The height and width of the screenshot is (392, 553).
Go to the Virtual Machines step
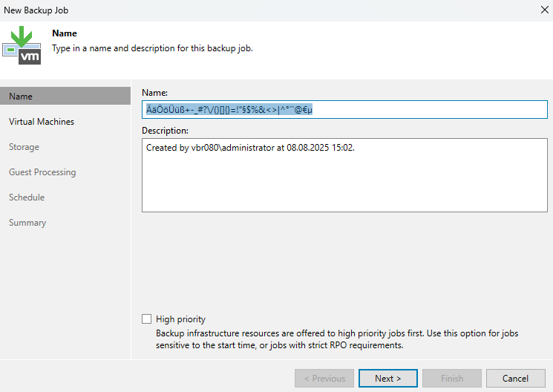click(x=42, y=122)
